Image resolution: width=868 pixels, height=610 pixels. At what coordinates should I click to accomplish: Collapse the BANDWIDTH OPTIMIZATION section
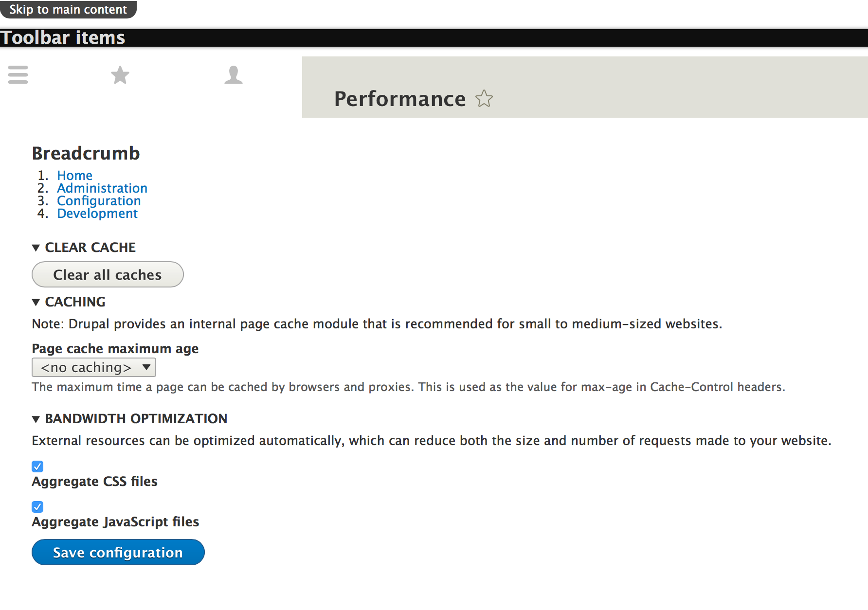(129, 419)
